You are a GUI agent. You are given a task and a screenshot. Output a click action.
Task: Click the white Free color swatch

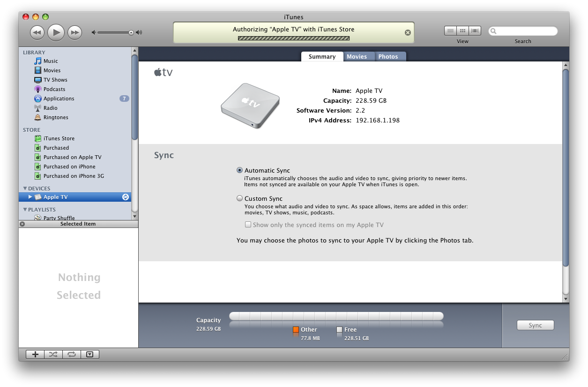click(x=339, y=330)
